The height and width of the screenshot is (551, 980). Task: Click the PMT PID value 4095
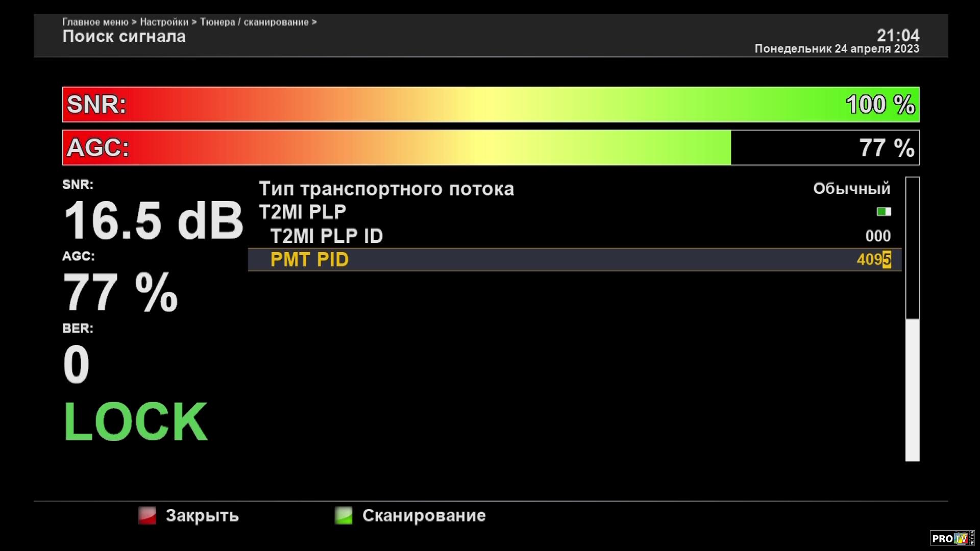click(x=873, y=260)
